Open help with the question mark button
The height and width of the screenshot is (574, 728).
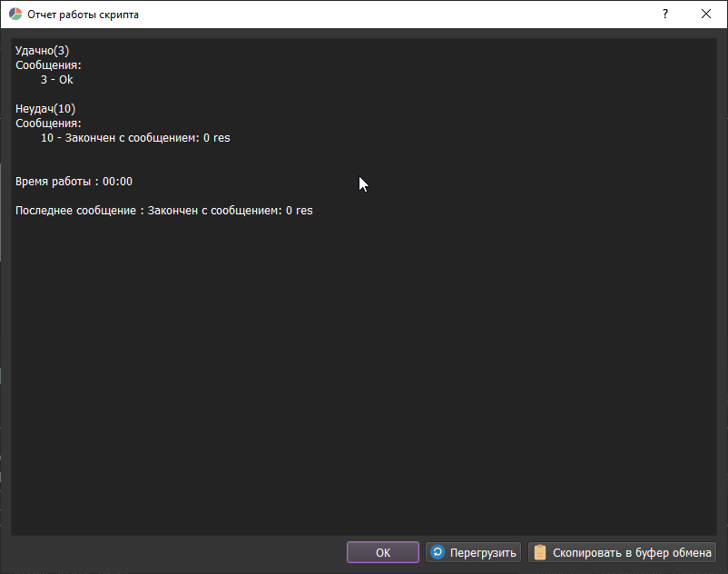pos(664,15)
